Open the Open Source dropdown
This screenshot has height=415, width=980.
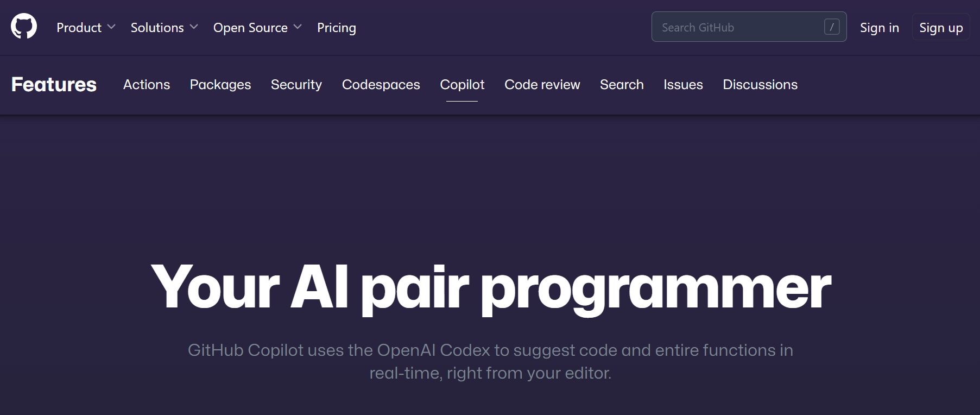pos(257,28)
